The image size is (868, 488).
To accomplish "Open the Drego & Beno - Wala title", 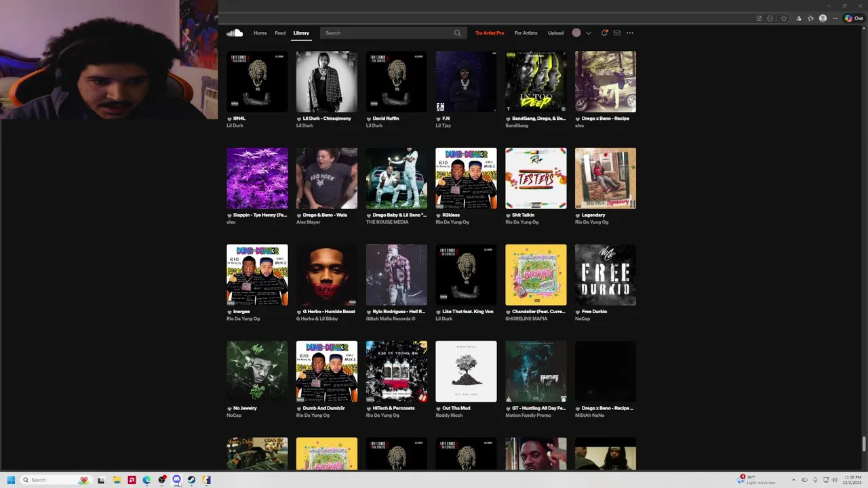I will pos(325,215).
